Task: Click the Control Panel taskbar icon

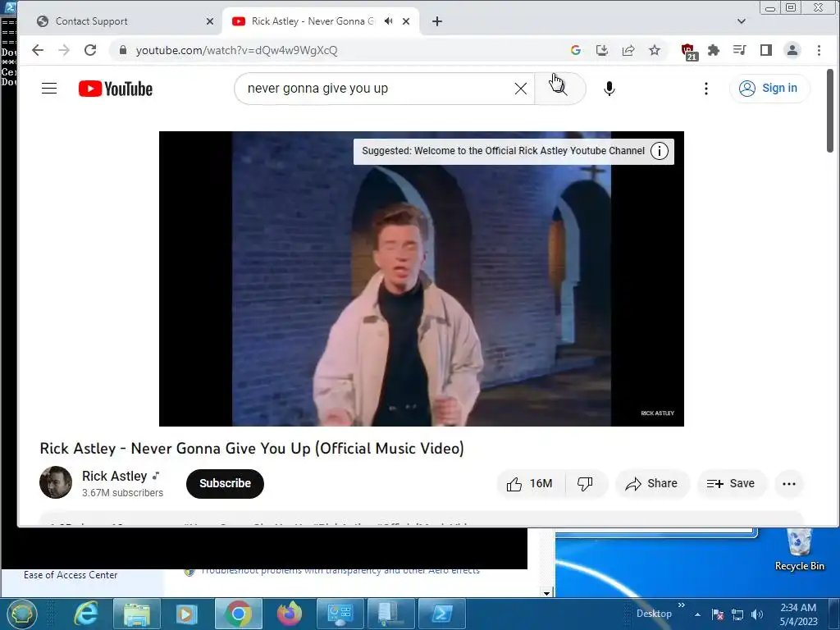Action: pos(340,614)
